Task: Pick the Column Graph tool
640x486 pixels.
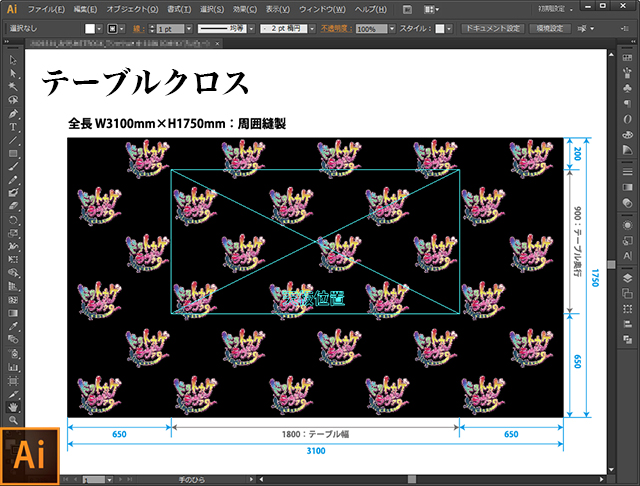Action: click(x=13, y=367)
